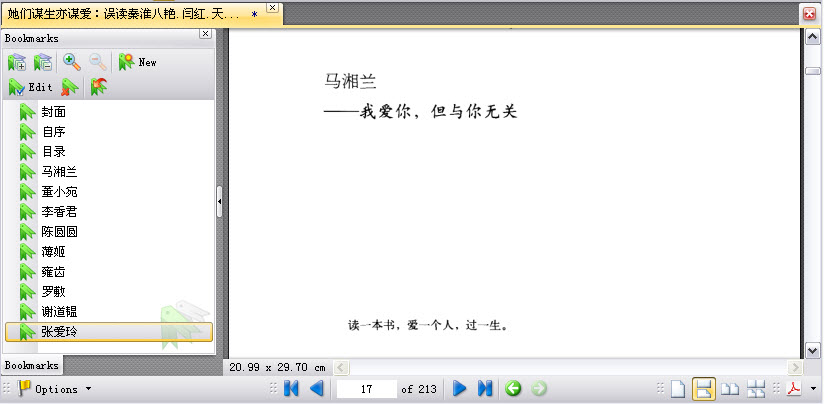Screen dimensions: 824x404
Task: Select the 张爱玲 bookmark
Action: 108,332
